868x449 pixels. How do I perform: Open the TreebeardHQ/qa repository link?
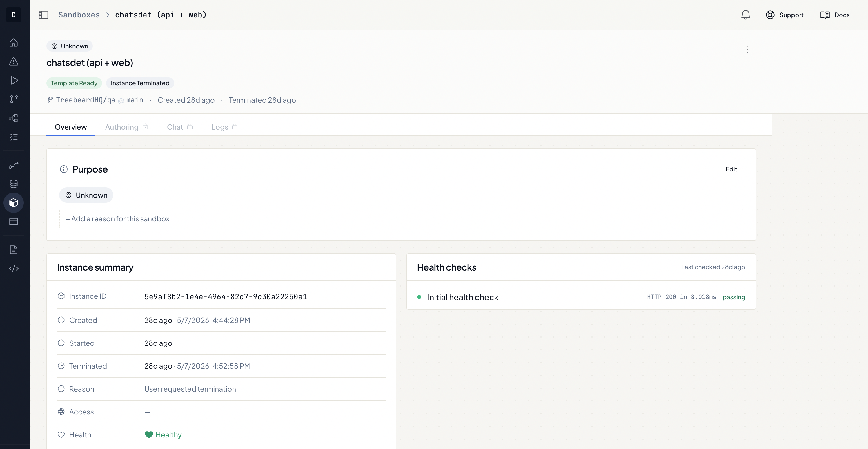(86, 100)
